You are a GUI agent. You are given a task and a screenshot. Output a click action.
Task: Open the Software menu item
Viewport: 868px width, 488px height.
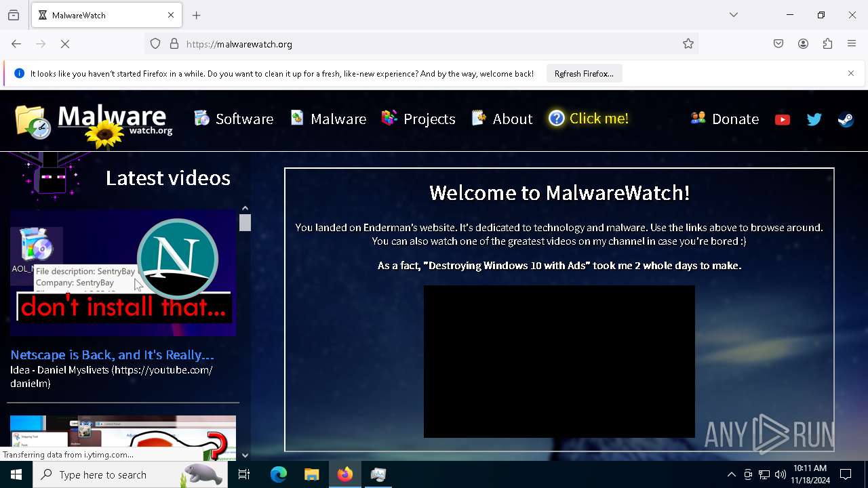pos(234,119)
